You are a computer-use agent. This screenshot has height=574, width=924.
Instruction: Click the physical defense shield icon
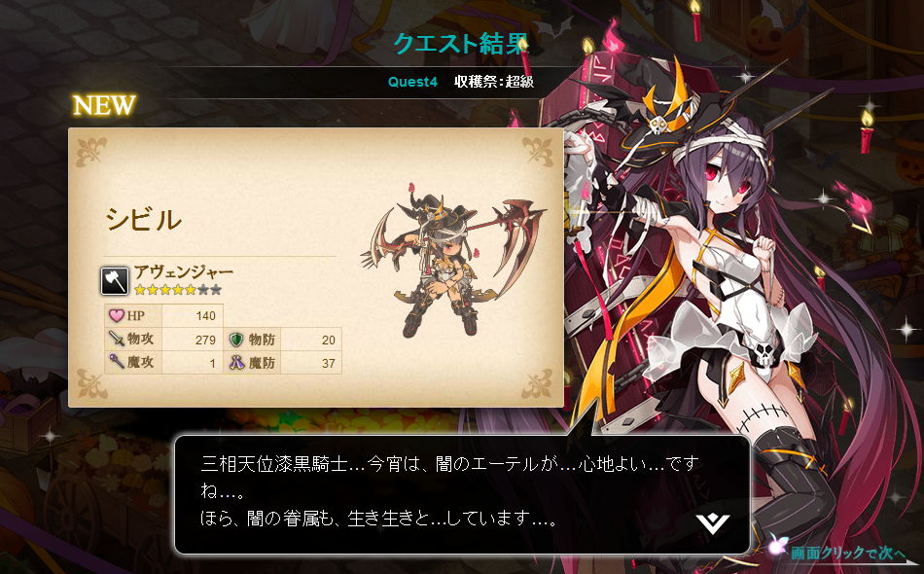tap(236, 340)
